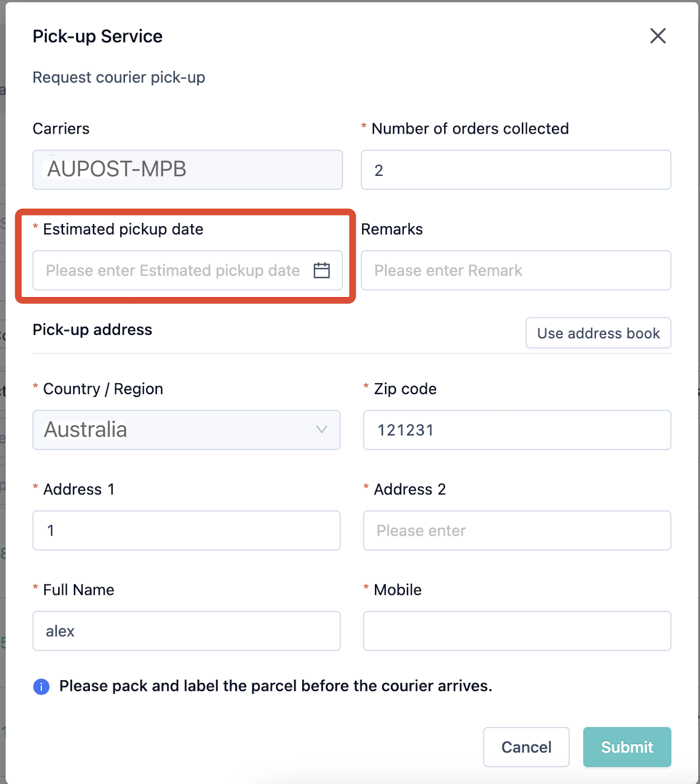Image resolution: width=700 pixels, height=784 pixels.
Task: Select the Zip code field
Action: 517,430
